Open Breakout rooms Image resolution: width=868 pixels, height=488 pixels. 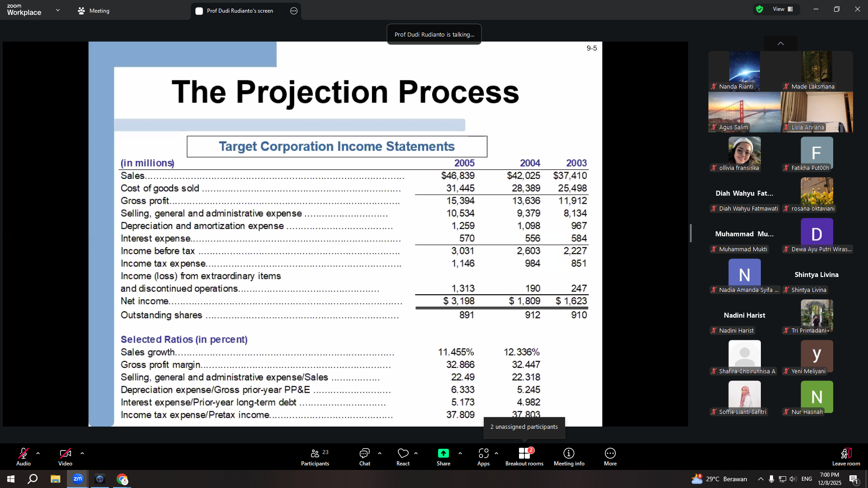click(524, 456)
